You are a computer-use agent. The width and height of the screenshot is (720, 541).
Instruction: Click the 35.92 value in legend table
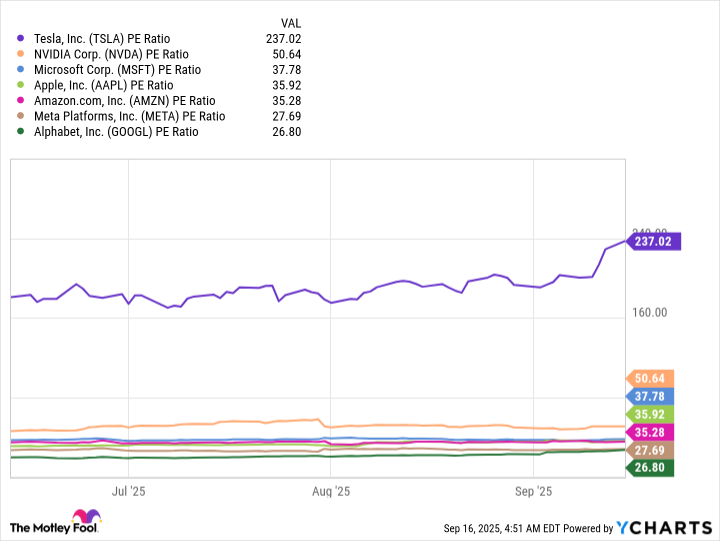pos(287,85)
